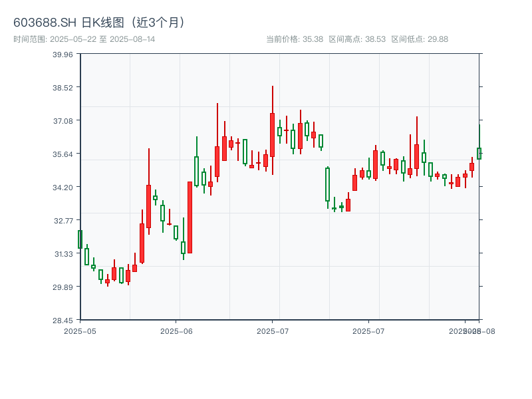Image resolution: width=532 pixels, height=399 pixels.
Task: Click the x-axis label "2025-06"
Action: 176,331
